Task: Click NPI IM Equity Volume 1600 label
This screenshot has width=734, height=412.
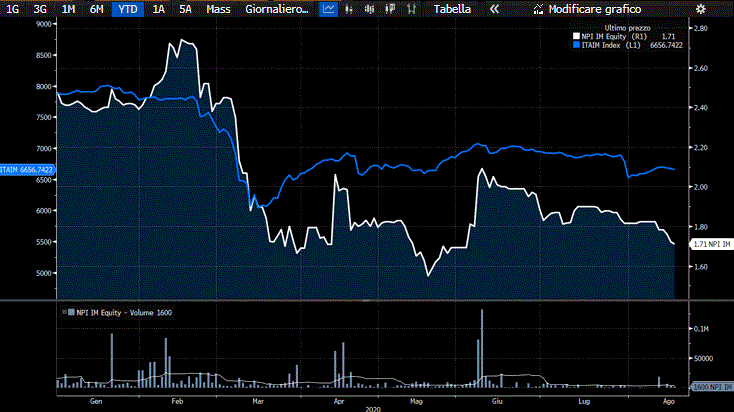Action: click(x=124, y=312)
